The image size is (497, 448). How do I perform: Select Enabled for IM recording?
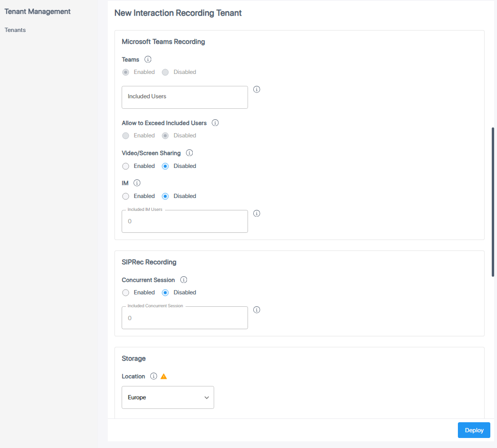coord(126,196)
